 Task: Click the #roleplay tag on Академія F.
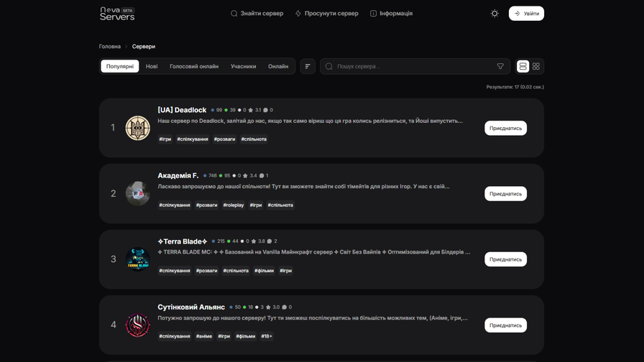tap(234, 205)
